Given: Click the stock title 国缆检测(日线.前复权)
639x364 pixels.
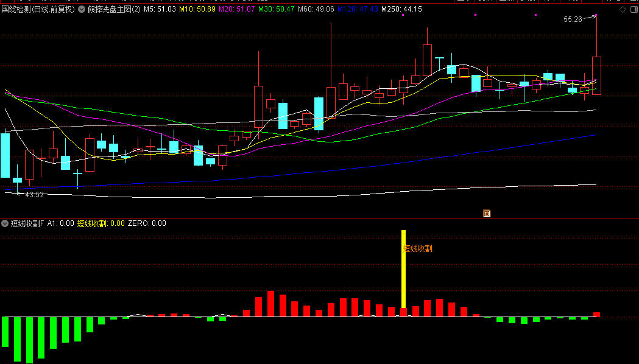Looking at the screenshot, I should coord(38,9).
